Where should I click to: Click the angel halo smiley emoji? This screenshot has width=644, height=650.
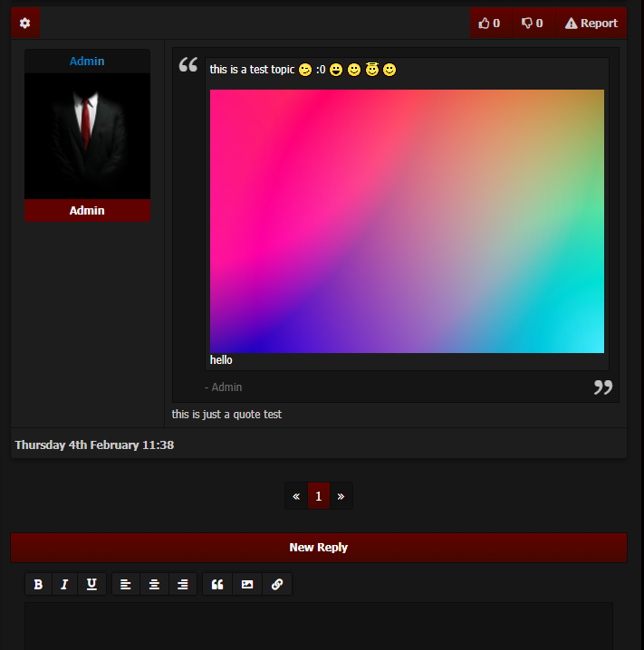pyautogui.click(x=372, y=69)
